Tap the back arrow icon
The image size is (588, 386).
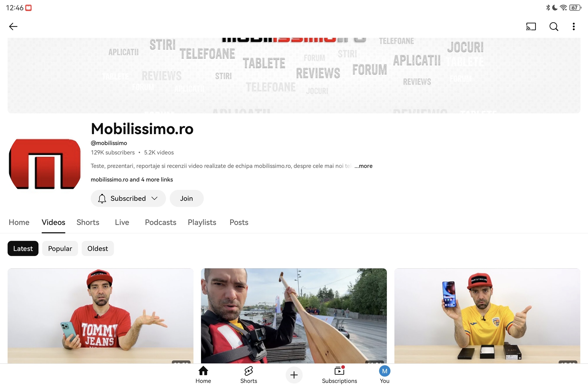[13, 26]
